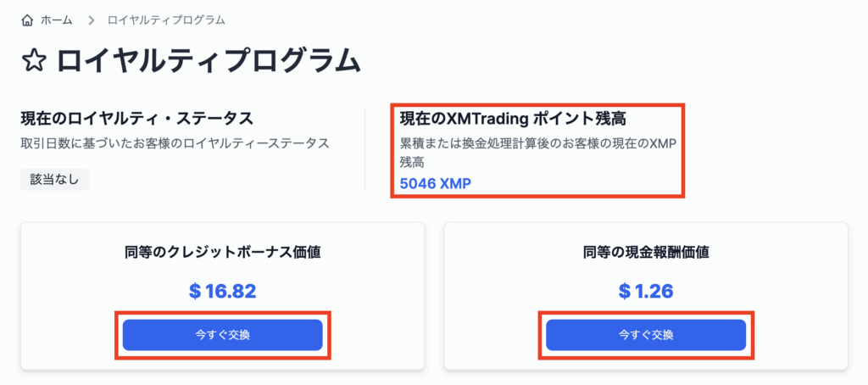
Task: Go to ホーム breadcrumb link
Action: click(x=56, y=21)
